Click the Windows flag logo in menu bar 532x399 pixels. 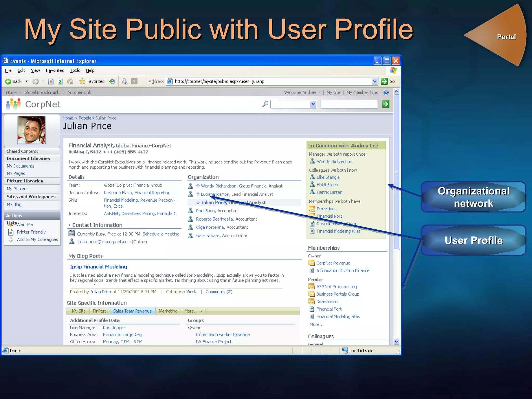[393, 70]
